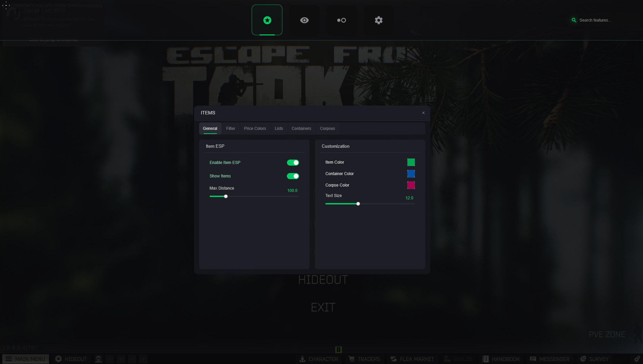Open the two-circles section icon
The image size is (643, 364).
coord(341,20)
